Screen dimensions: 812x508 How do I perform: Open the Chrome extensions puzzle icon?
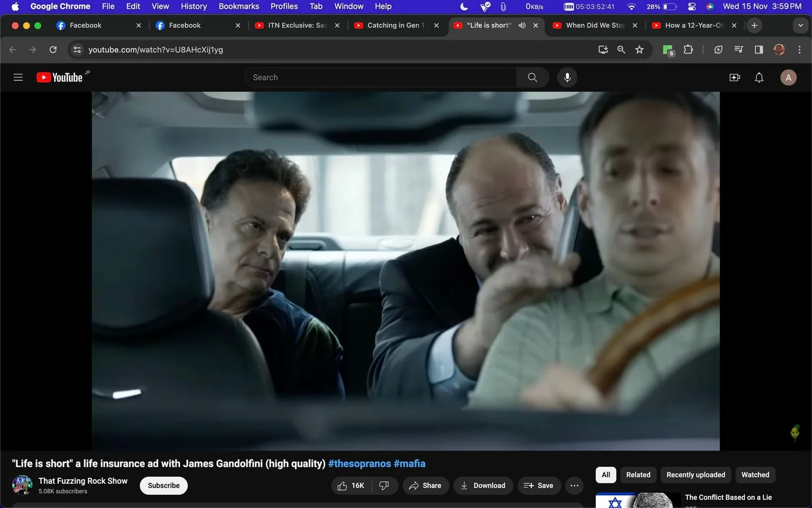(x=688, y=49)
